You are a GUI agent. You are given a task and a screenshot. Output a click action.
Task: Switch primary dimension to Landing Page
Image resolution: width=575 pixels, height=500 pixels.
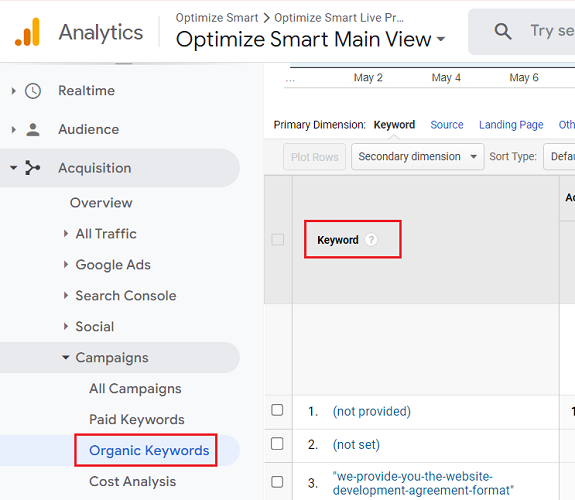point(511,125)
